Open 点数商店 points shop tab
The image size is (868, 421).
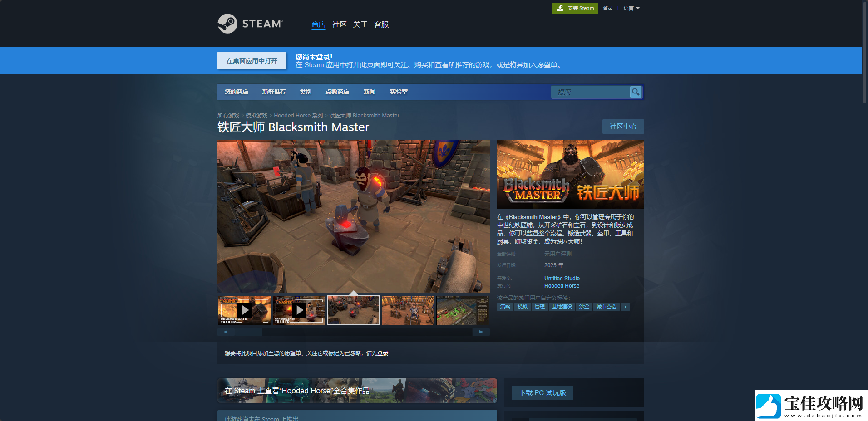tap(337, 92)
